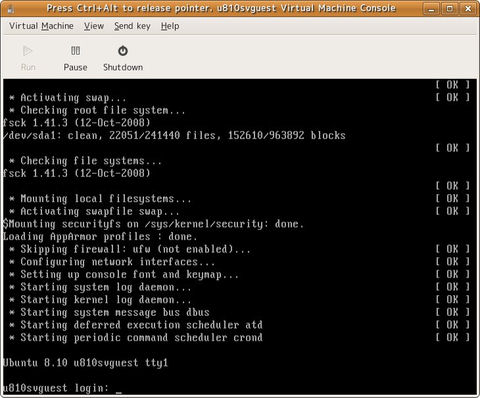This screenshot has height=398, width=480.
Task: Click 'Mounting securityfs on /sys/kernel/security' line
Action: point(153,224)
